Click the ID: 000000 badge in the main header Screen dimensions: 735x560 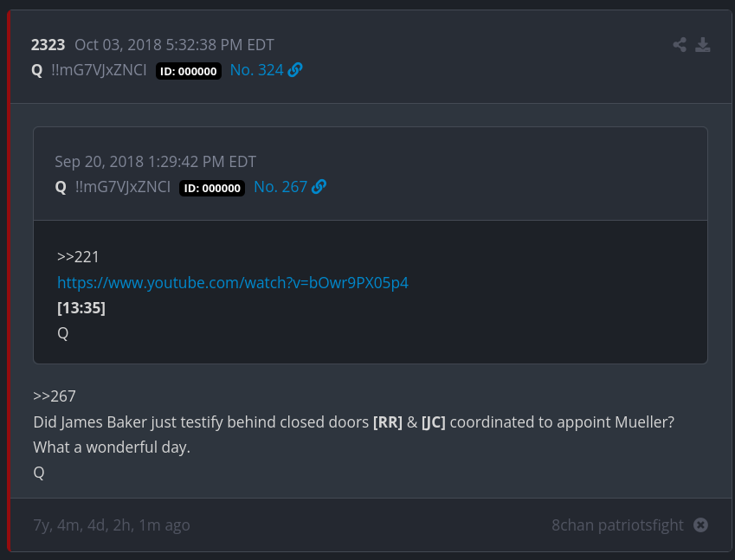tap(189, 71)
